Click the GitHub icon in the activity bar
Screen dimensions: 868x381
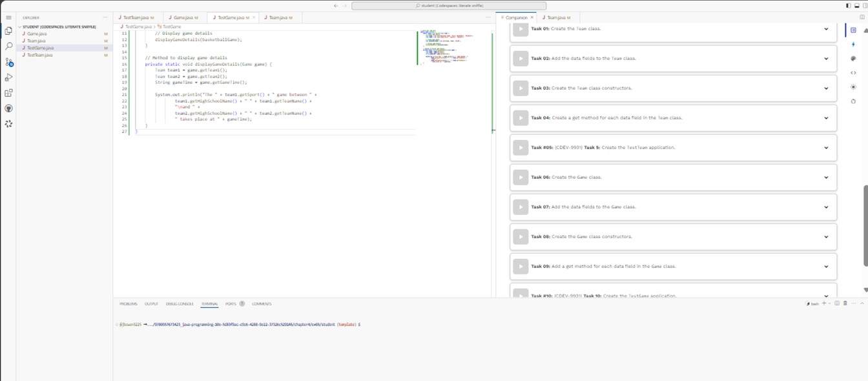[8, 108]
